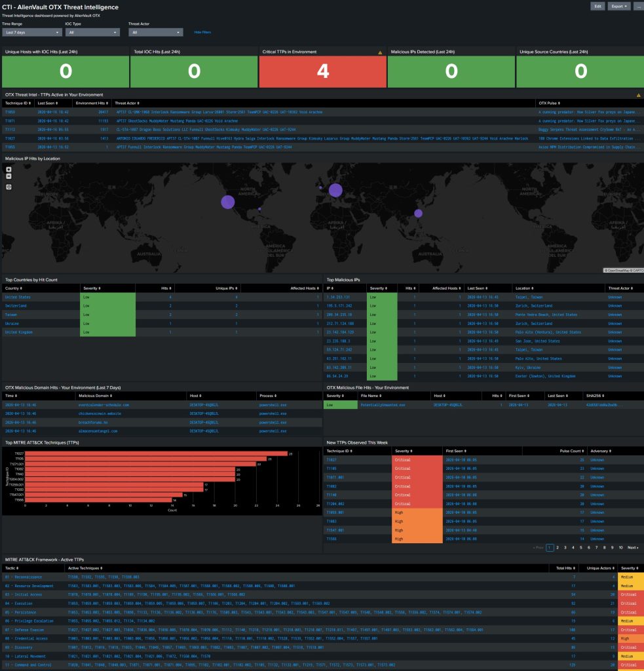Expand the IOC Type filter dropdown
Image resolution: width=644 pixels, height=671 pixels.
point(92,31)
